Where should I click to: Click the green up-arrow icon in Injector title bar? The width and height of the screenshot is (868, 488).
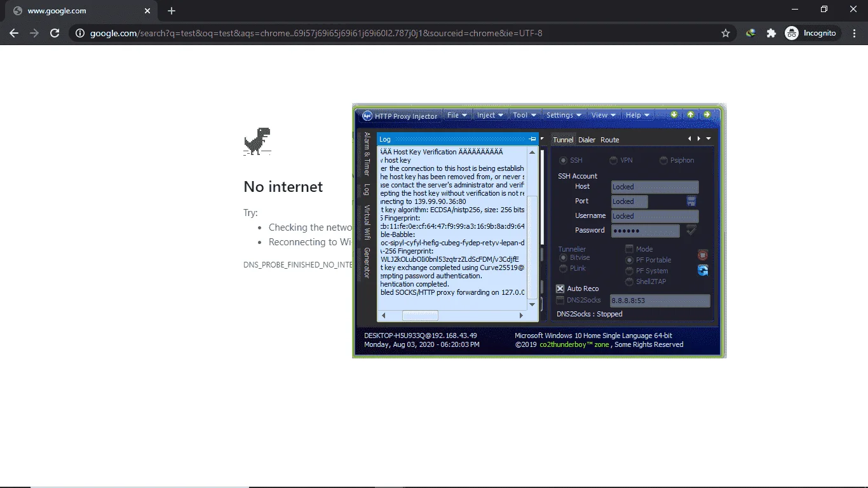(690, 115)
